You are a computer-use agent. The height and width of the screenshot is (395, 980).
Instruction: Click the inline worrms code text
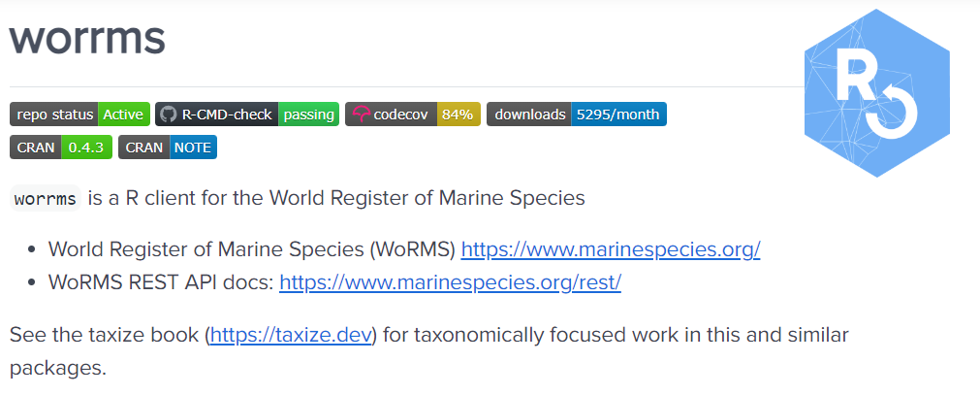pyautogui.click(x=45, y=199)
